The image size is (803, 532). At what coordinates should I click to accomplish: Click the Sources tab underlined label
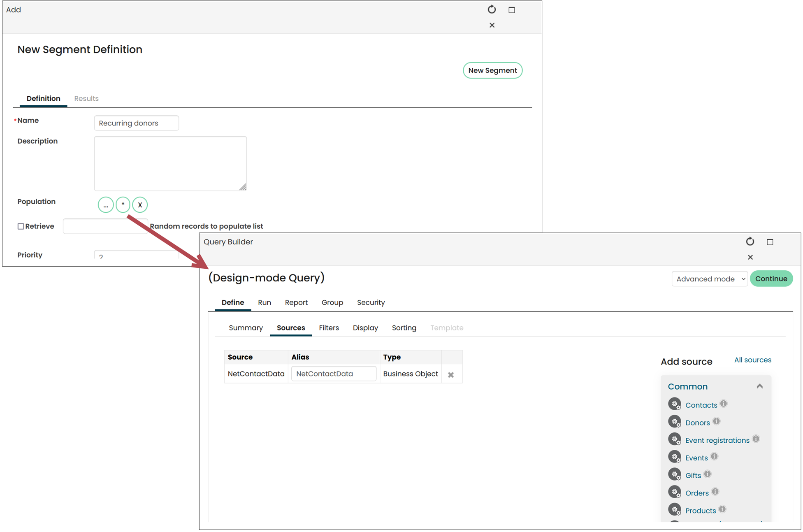(291, 328)
